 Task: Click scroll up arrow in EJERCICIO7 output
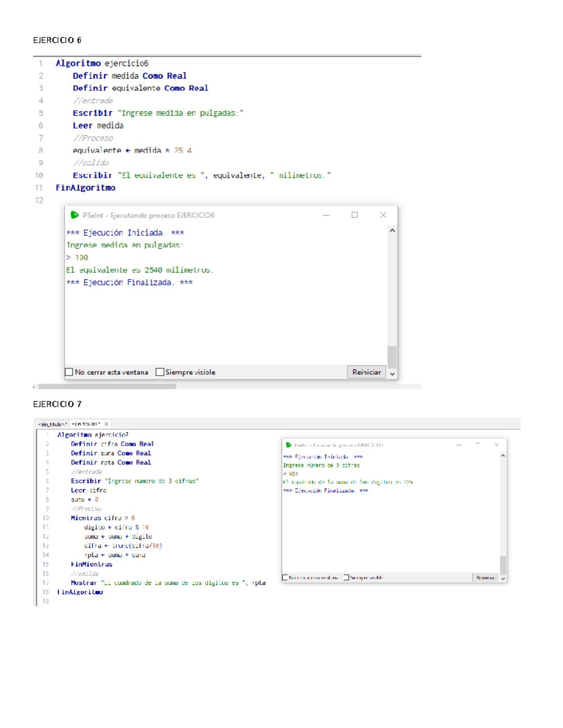[x=503, y=456]
